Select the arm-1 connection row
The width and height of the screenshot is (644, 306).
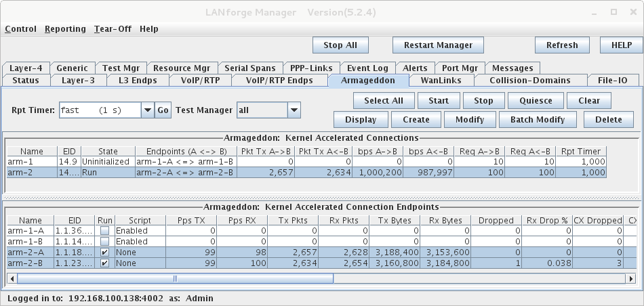pos(306,162)
